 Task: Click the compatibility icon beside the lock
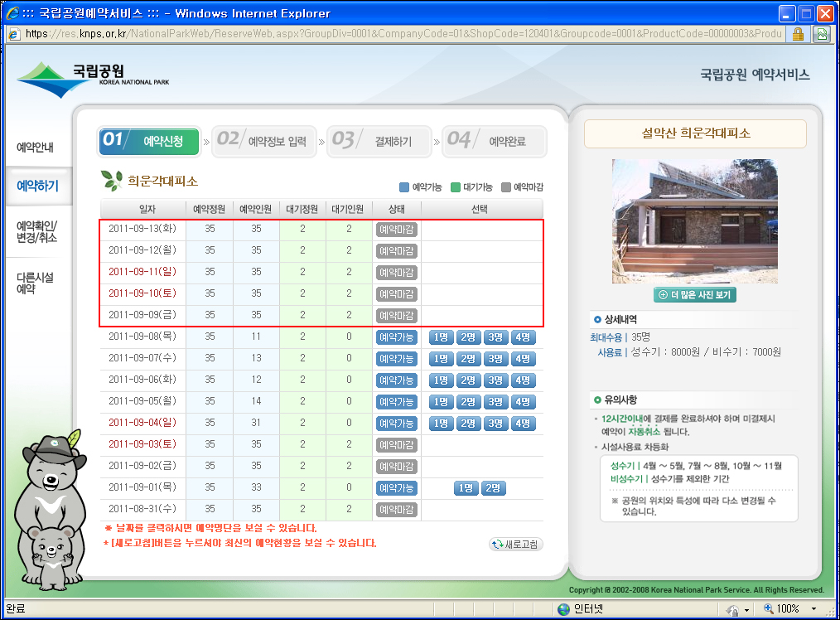(821, 34)
